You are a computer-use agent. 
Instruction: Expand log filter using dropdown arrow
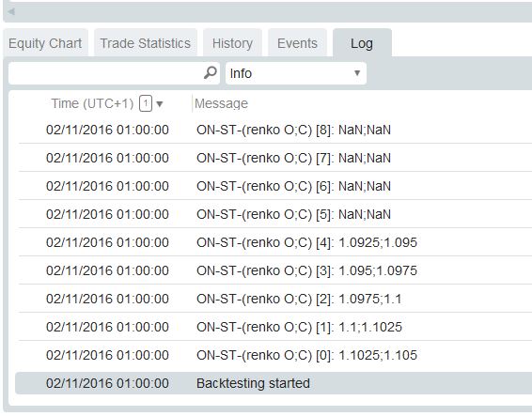[x=357, y=73]
